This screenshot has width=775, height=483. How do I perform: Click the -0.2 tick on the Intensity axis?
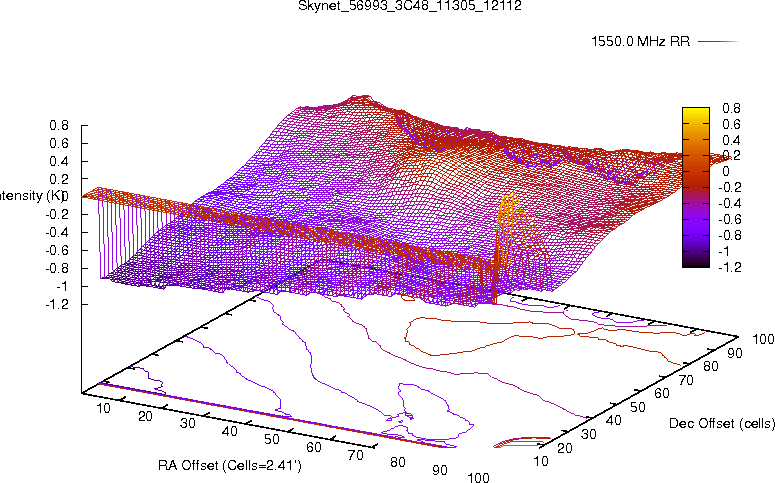pyautogui.click(x=57, y=215)
